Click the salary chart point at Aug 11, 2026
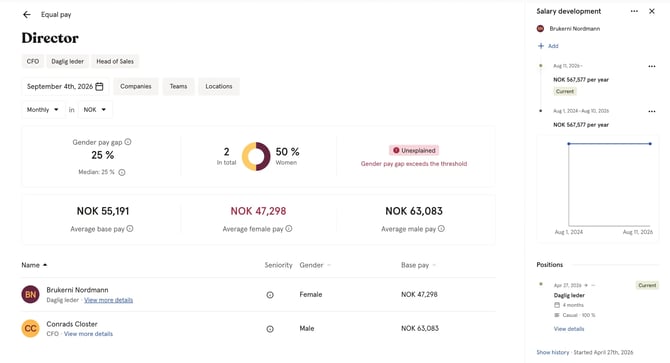Image resolution: width=670 pixels, height=363 pixels. point(650,143)
